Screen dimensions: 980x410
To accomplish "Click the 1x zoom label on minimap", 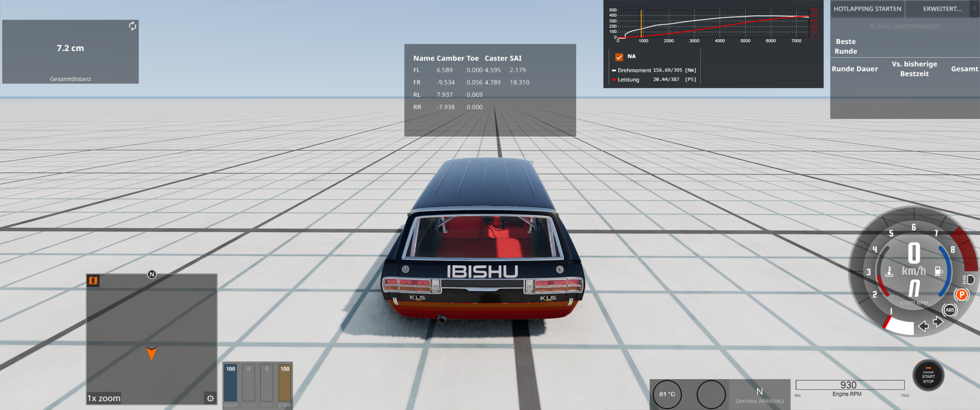I will 104,398.
